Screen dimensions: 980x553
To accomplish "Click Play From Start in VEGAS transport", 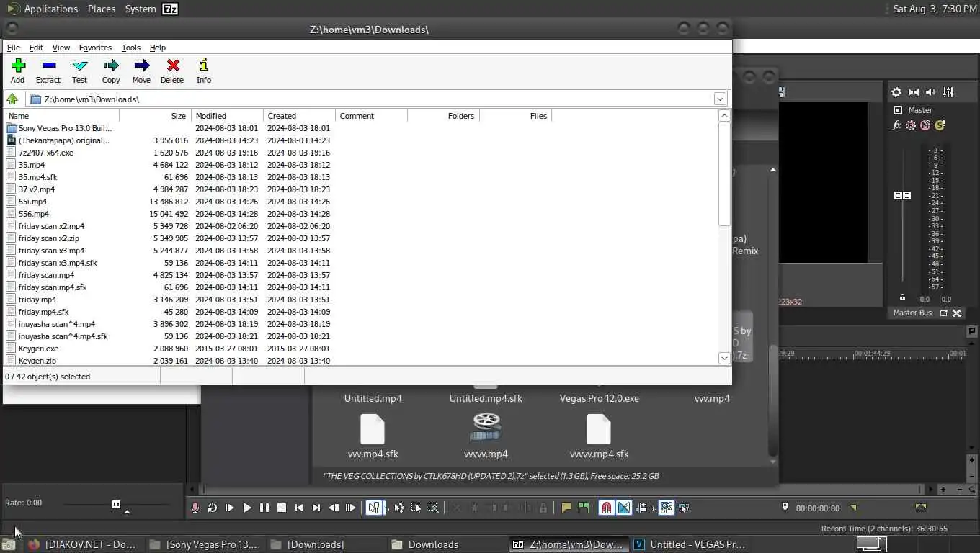I will pyautogui.click(x=230, y=508).
